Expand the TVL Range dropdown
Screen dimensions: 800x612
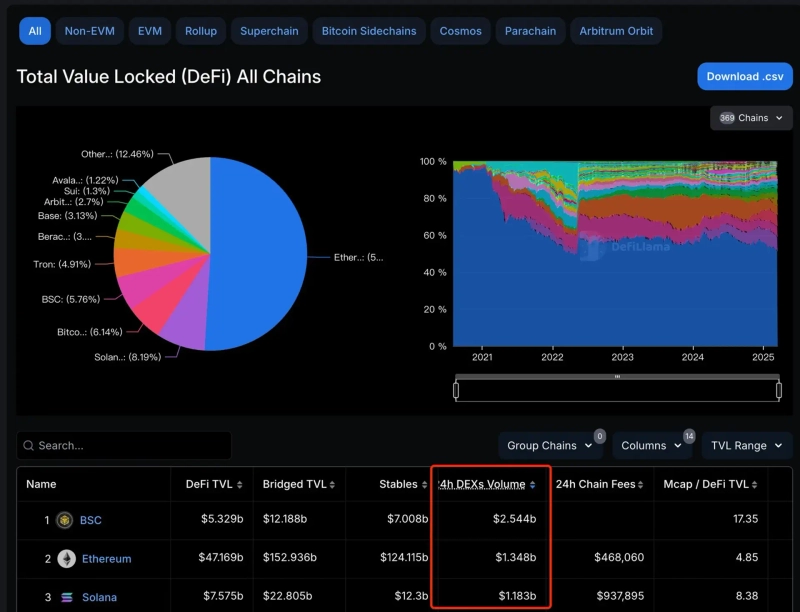(746, 446)
